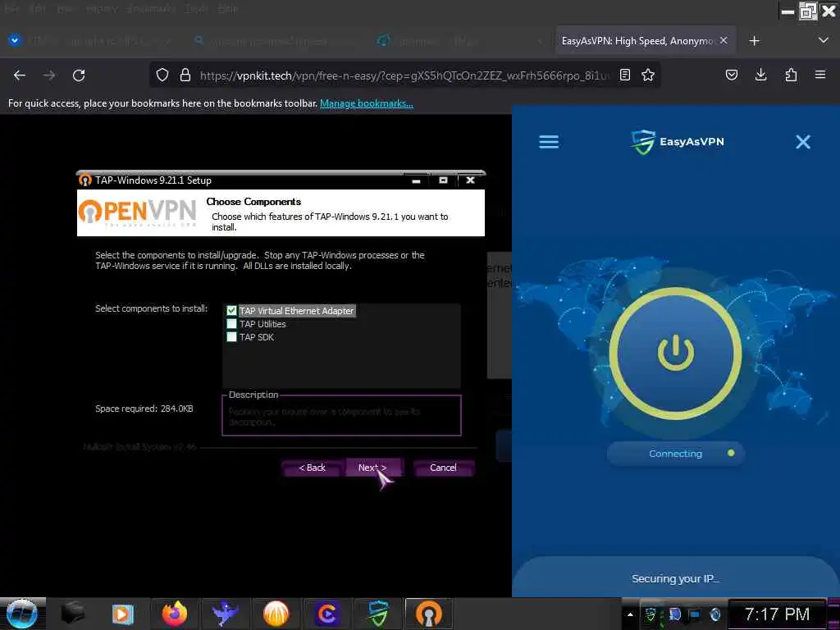840x630 pixels.
Task: Click the Space required: 284.0KB text
Action: pyautogui.click(x=144, y=409)
